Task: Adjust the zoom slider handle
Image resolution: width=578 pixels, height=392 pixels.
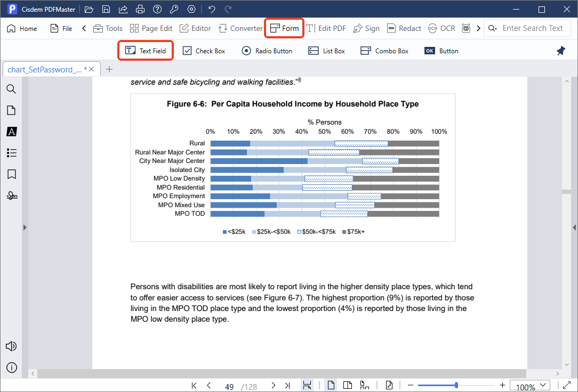Action: click(456, 386)
